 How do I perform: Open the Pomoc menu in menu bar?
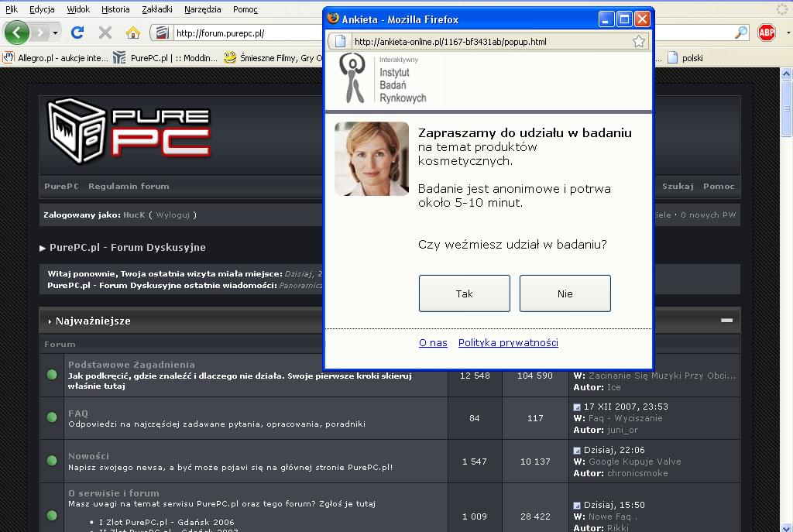[x=245, y=9]
